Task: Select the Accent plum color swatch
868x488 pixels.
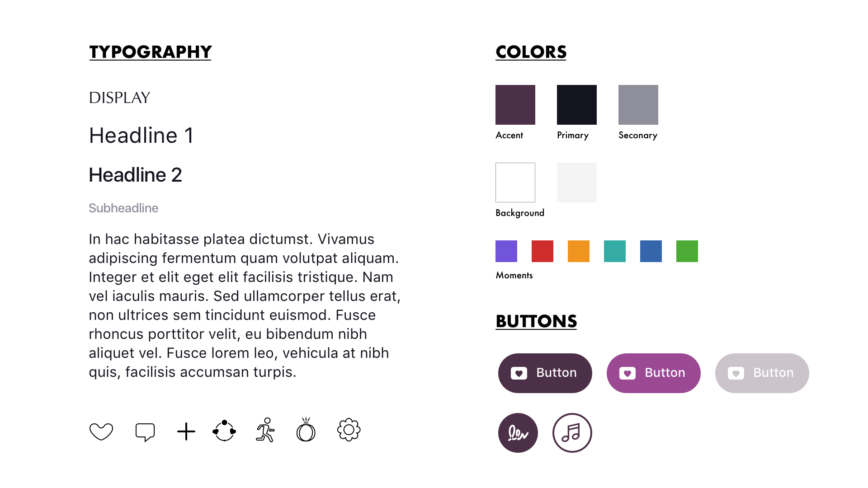Action: (x=515, y=105)
